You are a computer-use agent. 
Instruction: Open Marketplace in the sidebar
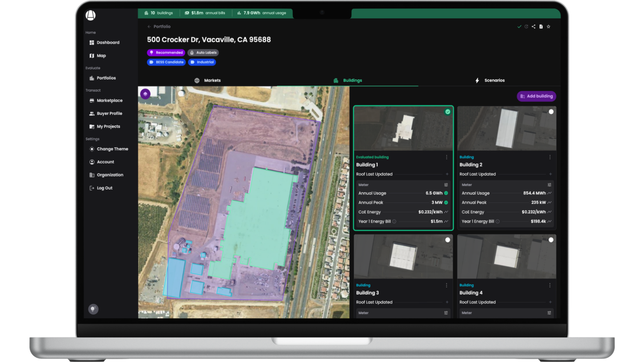(x=106, y=101)
